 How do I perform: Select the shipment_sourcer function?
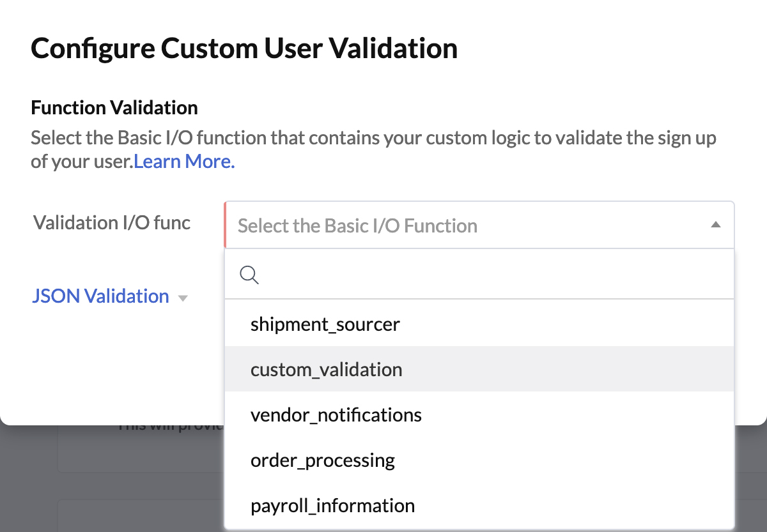click(x=325, y=324)
